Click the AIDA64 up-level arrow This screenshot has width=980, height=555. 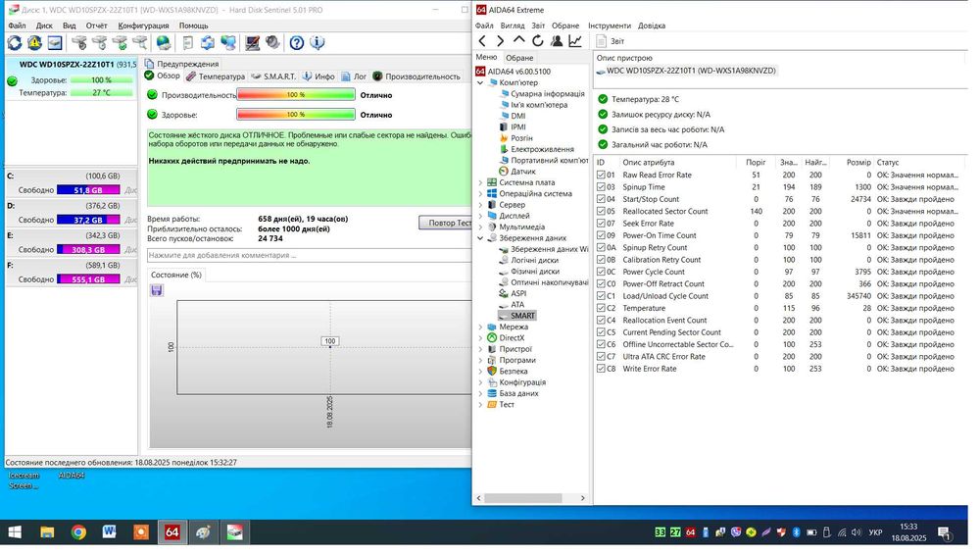click(x=518, y=40)
